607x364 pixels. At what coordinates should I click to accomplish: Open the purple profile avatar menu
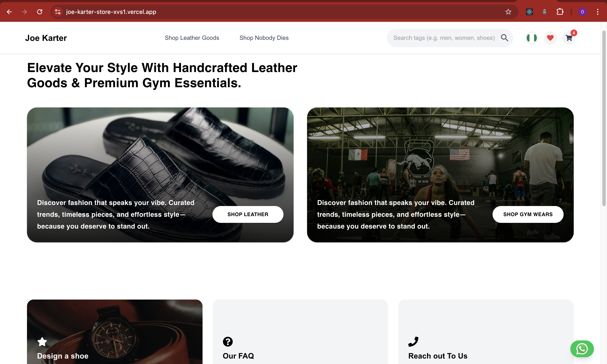click(582, 12)
